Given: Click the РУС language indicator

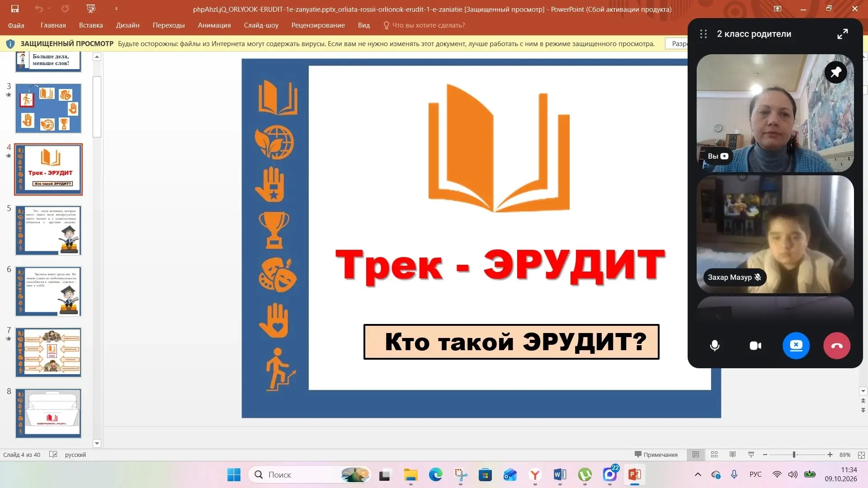Looking at the screenshot, I should click(755, 474).
